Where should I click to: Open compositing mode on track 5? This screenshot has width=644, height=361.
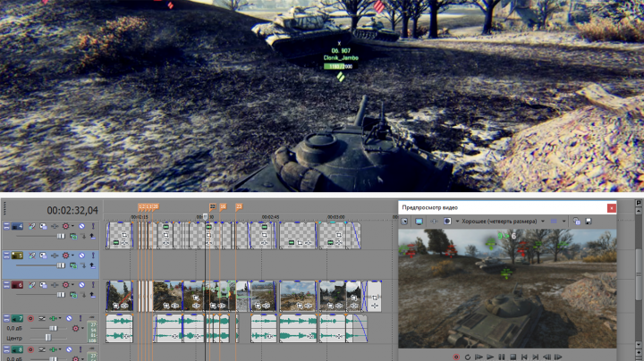73,265
